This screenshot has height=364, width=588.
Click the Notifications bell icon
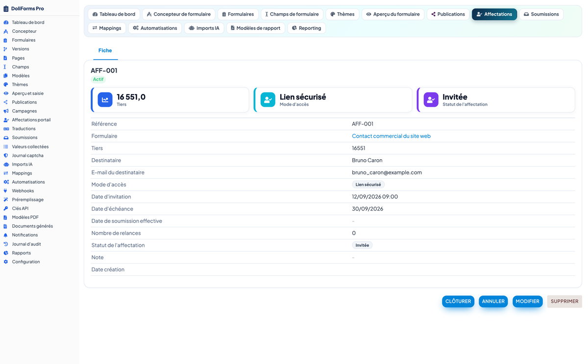(x=6, y=235)
